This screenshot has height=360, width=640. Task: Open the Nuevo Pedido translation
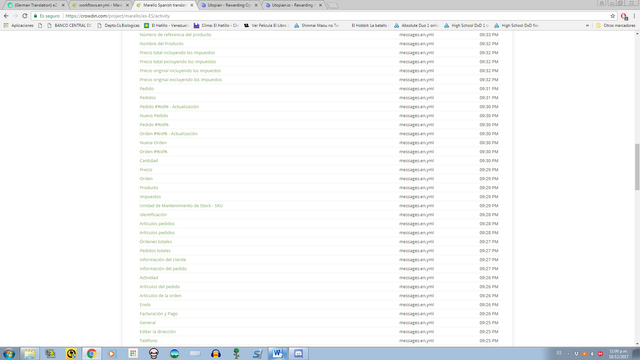point(154,116)
